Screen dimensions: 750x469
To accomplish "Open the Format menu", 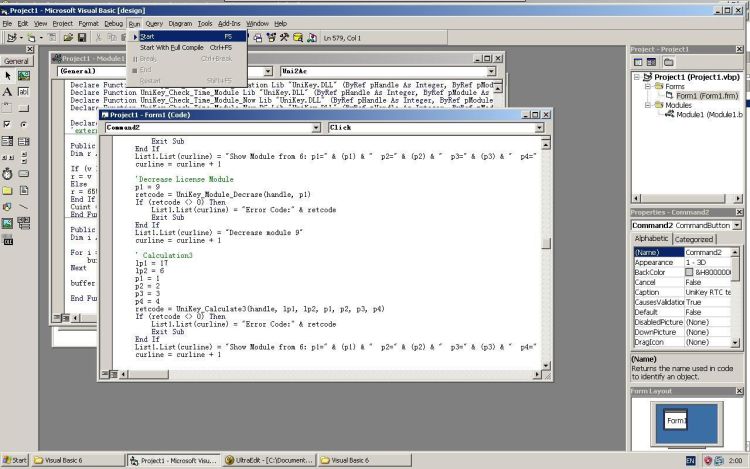I will pos(88,23).
